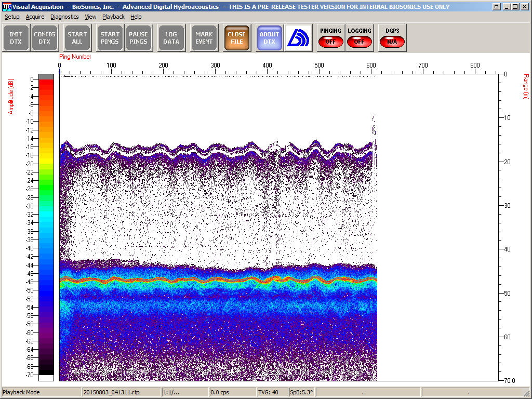Click the INIT DTX button
The width and height of the screenshot is (532, 399).
point(16,38)
